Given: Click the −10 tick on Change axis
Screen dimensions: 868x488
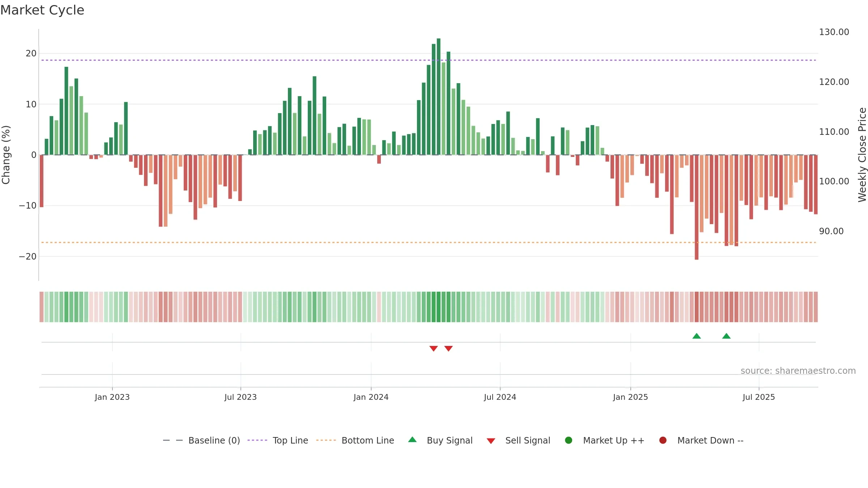Looking at the screenshot, I should pos(28,206).
